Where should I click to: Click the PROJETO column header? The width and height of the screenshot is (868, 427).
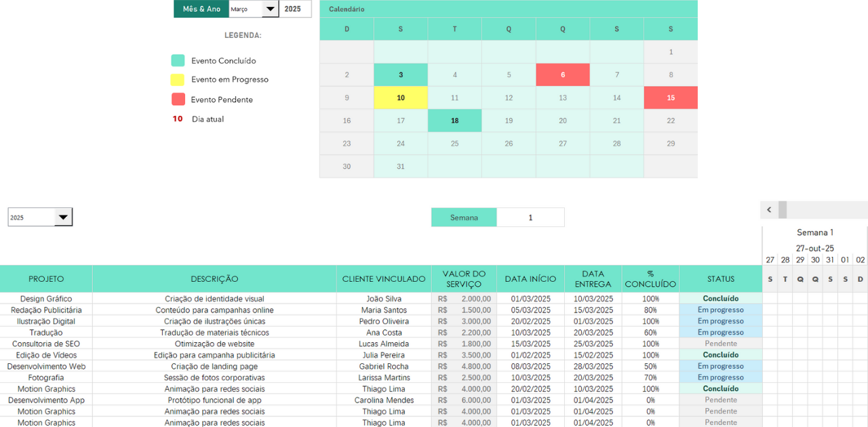click(46, 279)
